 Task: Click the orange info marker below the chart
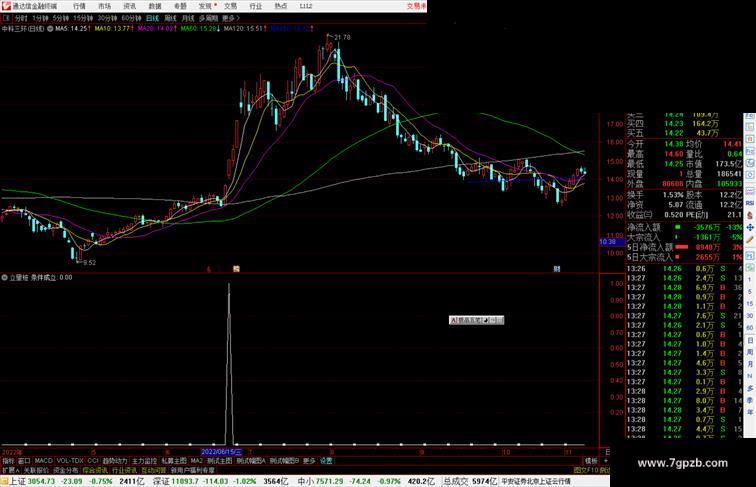tap(236, 269)
